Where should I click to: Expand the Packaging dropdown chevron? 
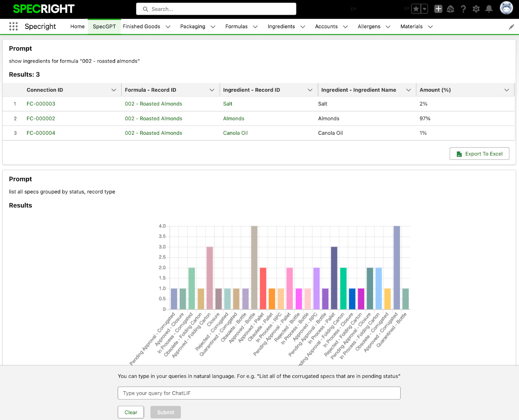(x=213, y=27)
